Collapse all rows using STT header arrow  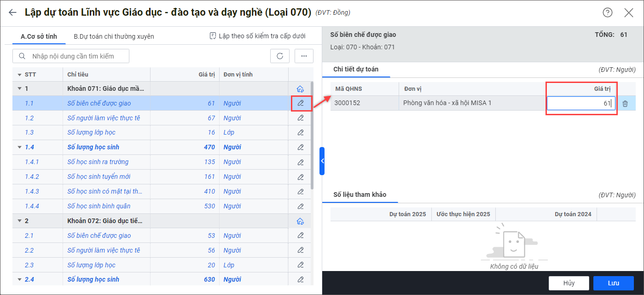19,75
